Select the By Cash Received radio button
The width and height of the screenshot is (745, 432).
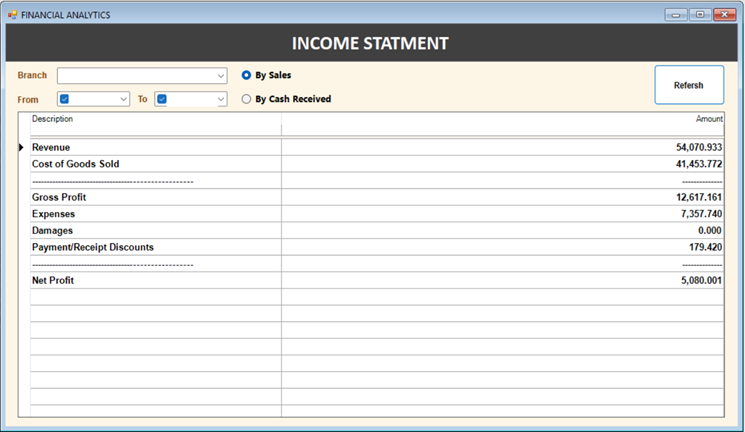click(x=246, y=99)
